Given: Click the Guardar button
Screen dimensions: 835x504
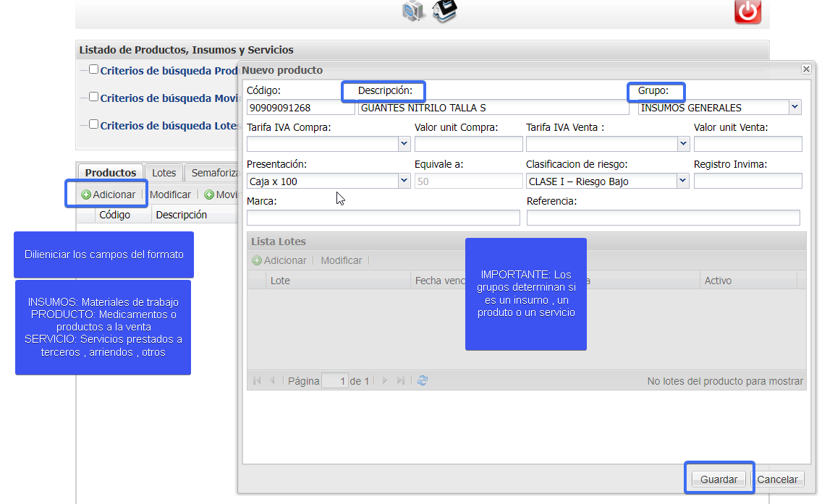Looking at the screenshot, I should (x=719, y=479).
